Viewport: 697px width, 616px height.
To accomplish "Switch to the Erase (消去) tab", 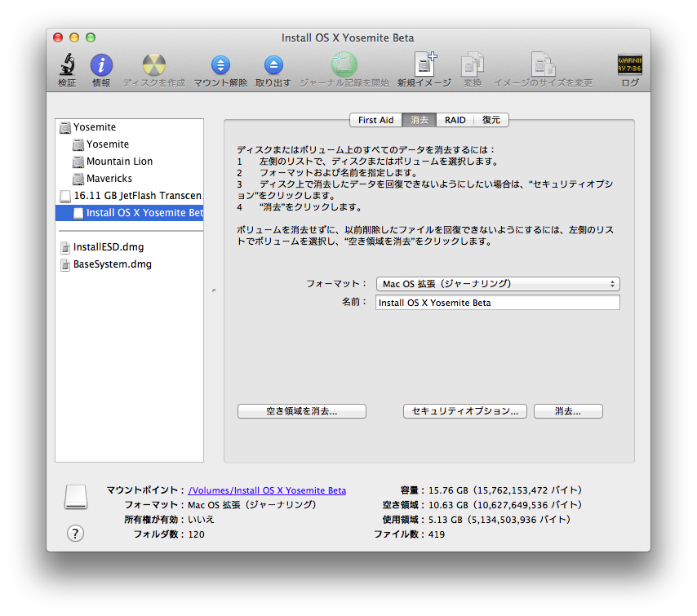I will (x=420, y=120).
